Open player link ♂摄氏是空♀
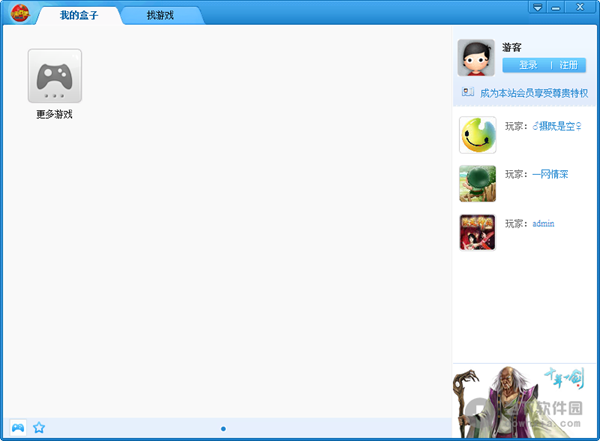The height and width of the screenshot is (441, 600). point(557,126)
